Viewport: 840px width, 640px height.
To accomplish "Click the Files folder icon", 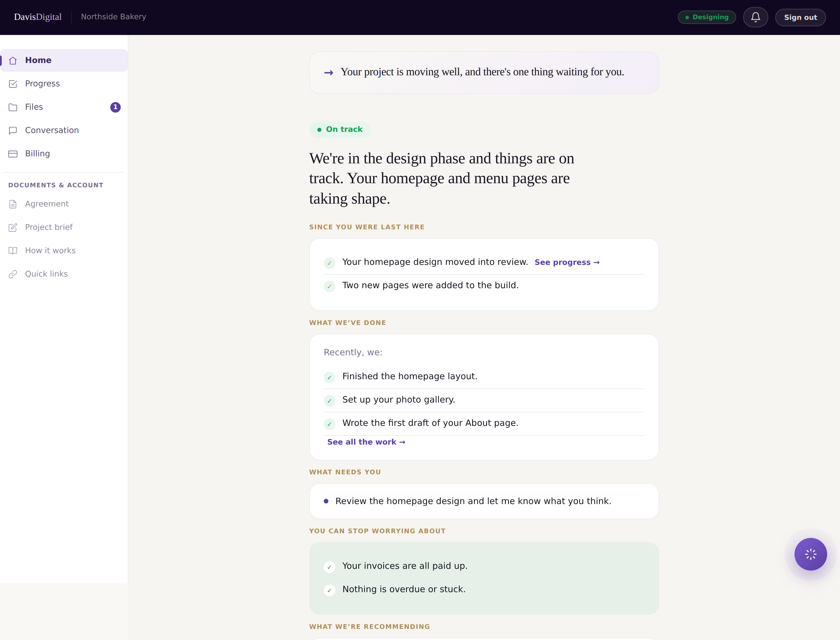I will tap(13, 107).
